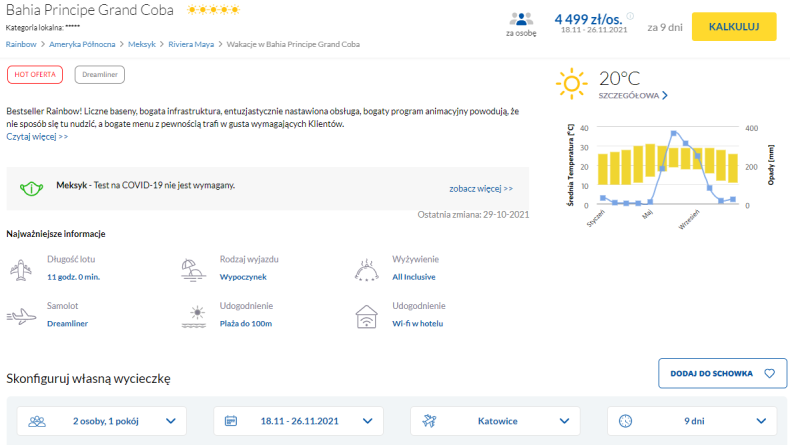Click the meal cloche Wyżywienie icon
This screenshot has height=445, width=790.
[366, 270]
